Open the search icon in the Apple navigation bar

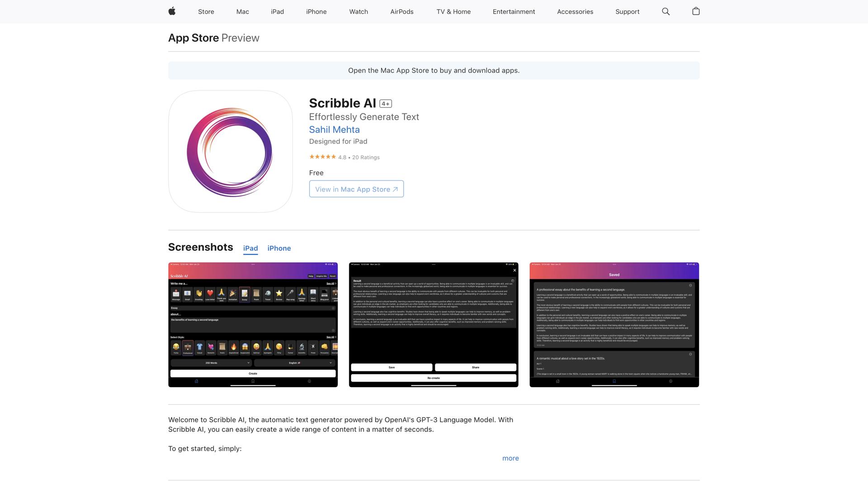[x=665, y=11]
